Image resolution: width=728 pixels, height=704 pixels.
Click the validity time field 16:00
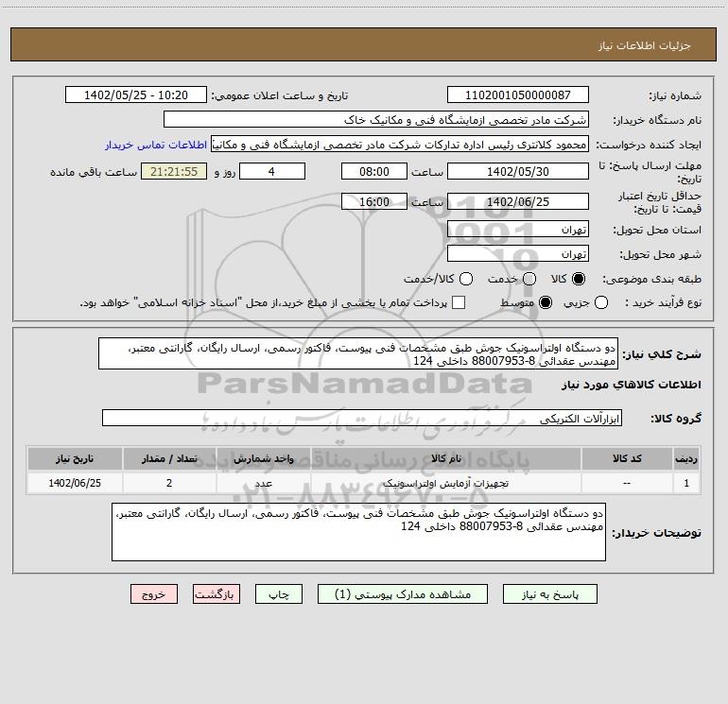pyautogui.click(x=374, y=201)
